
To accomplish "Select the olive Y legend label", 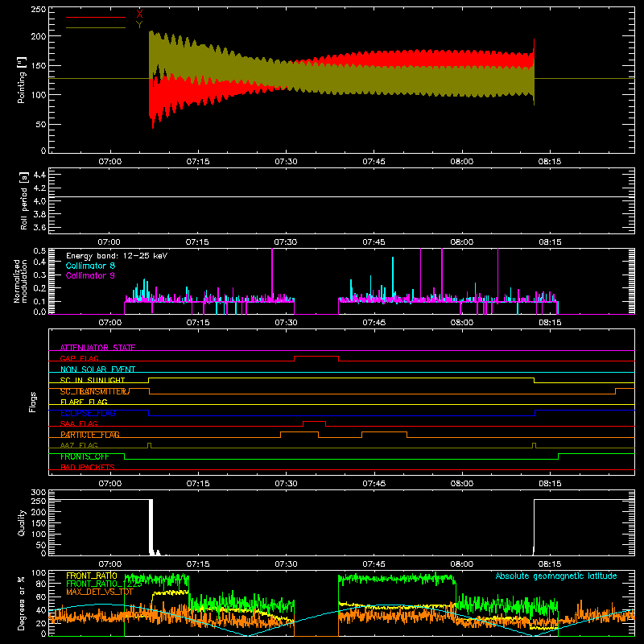I will point(139,25).
